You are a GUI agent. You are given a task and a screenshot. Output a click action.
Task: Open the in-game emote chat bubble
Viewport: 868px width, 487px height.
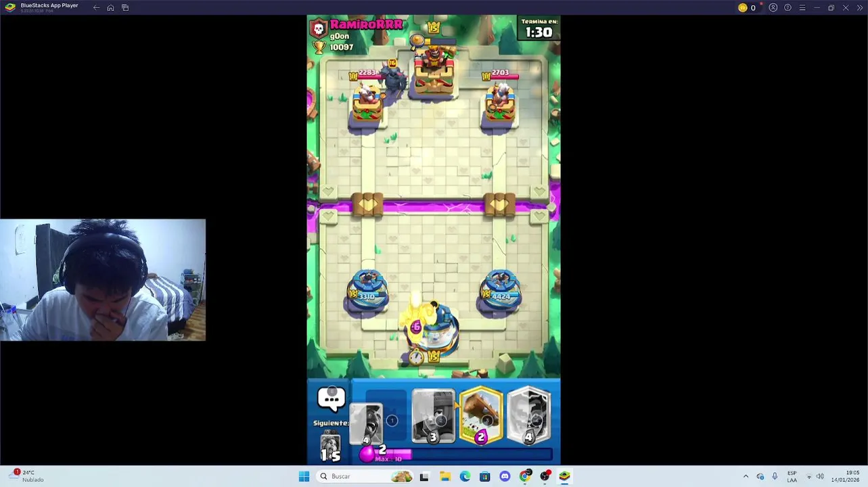332,399
